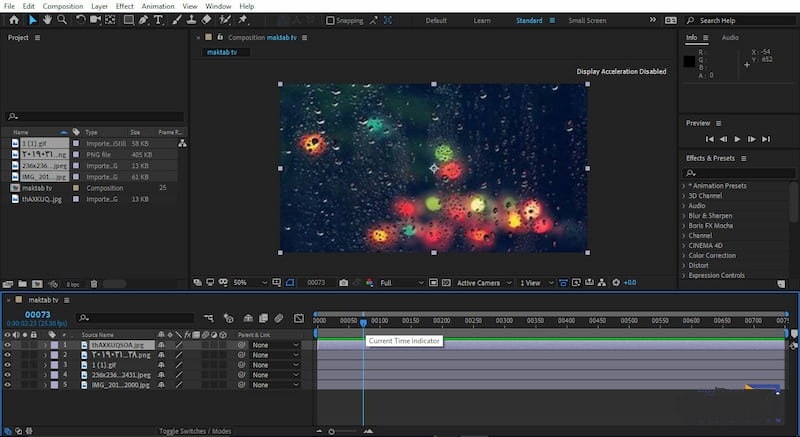Screen dimensions: 800x437
Task: Take a snapshot with the camera icon
Action: 343,283
